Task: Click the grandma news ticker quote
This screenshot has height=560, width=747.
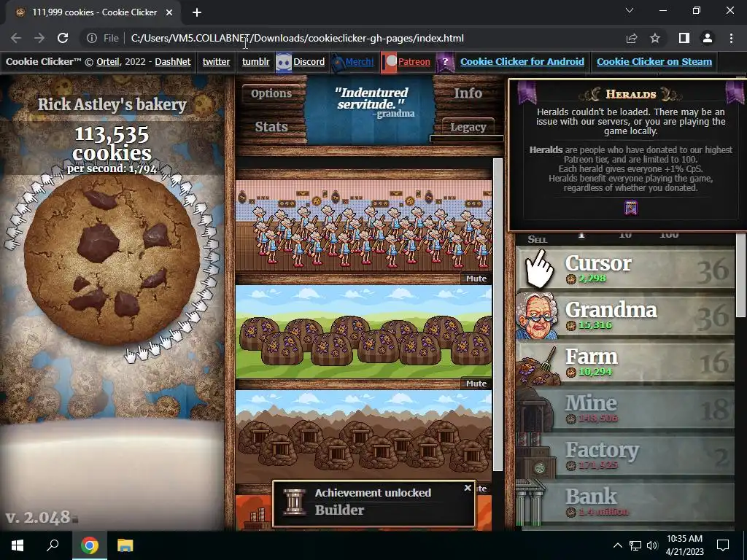Action: (x=371, y=102)
